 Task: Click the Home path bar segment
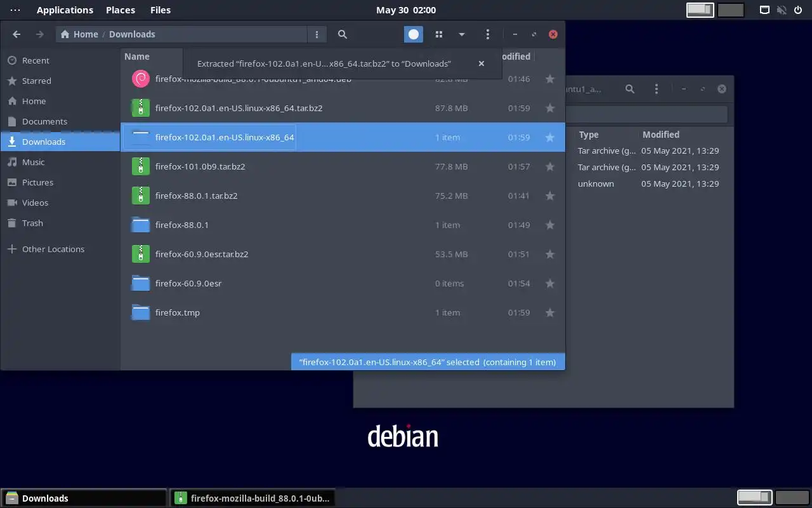pyautogui.click(x=79, y=34)
